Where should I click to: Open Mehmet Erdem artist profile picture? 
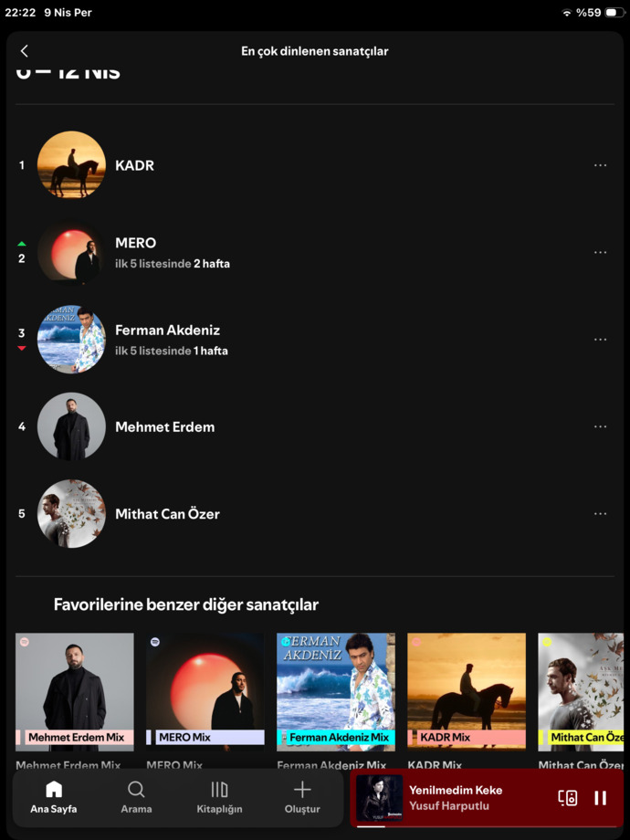click(71, 427)
